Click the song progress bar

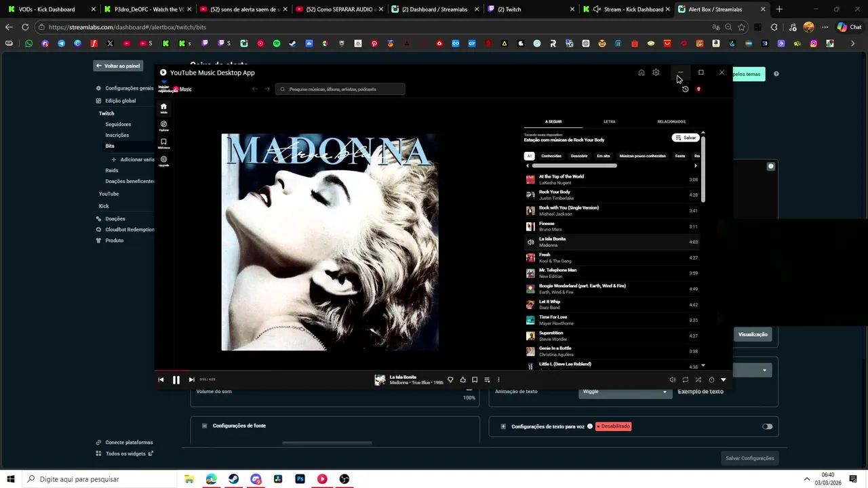(x=443, y=371)
